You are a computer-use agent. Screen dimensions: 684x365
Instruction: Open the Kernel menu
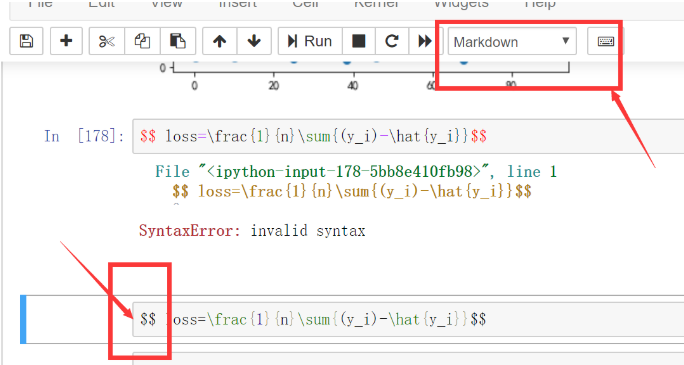coord(376,3)
